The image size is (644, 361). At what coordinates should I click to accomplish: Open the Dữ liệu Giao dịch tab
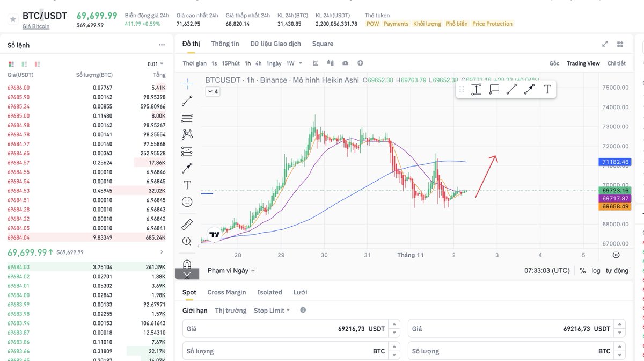pyautogui.click(x=276, y=44)
